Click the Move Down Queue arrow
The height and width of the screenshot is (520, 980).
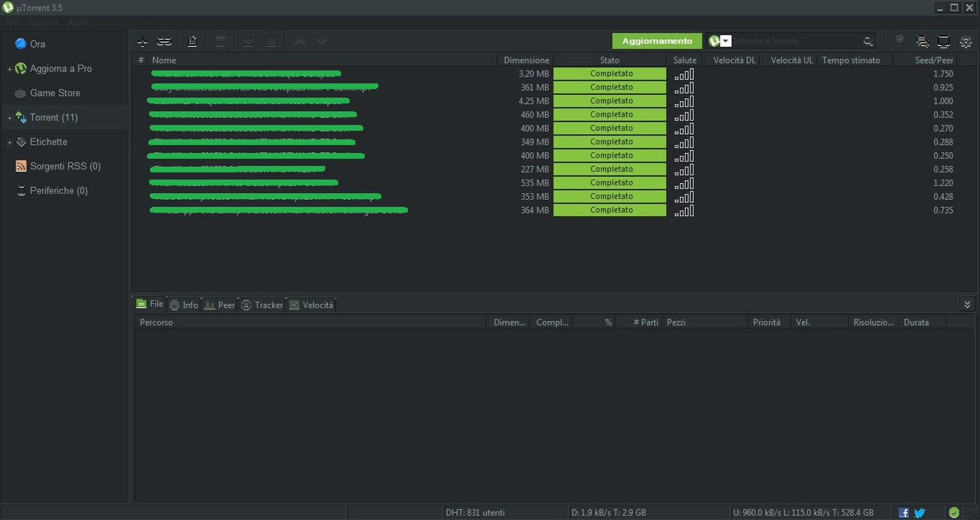point(322,41)
